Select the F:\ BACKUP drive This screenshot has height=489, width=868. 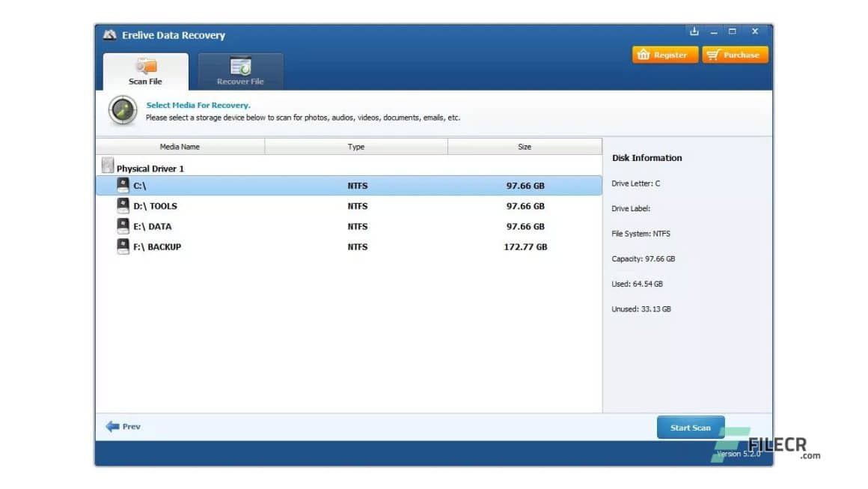tap(349, 247)
